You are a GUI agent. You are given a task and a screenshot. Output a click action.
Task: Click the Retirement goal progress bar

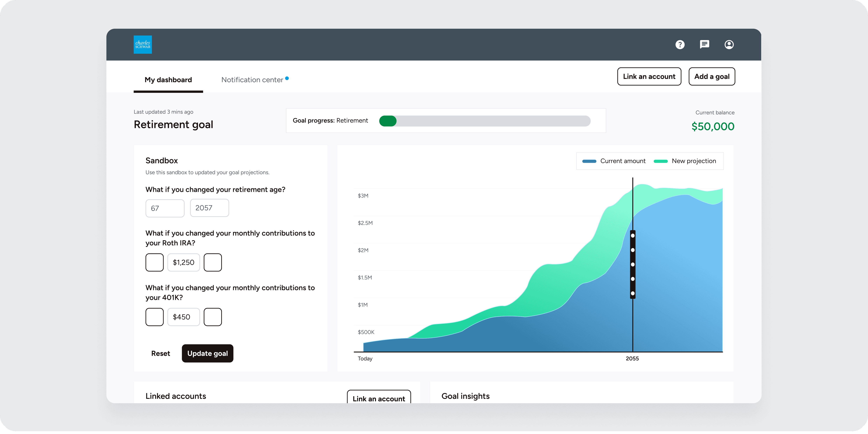click(x=485, y=121)
